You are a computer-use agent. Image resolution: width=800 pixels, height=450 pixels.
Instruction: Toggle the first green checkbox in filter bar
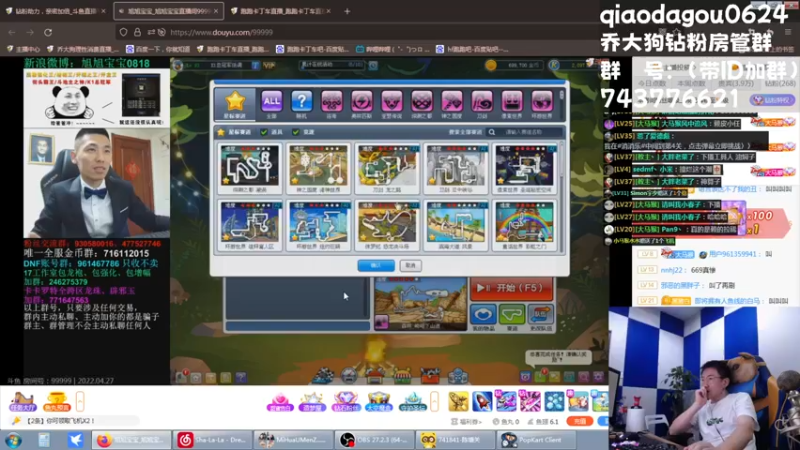(264, 132)
